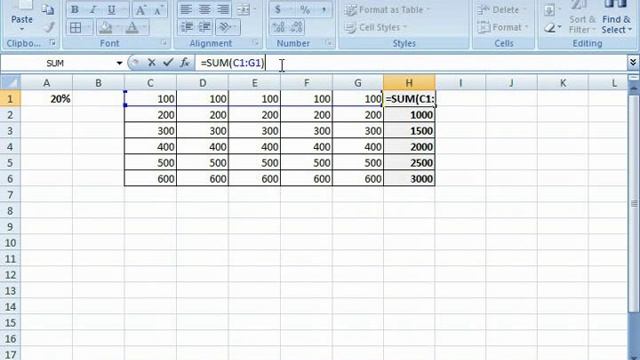Click cell A1 containing 20%
This screenshot has height=360, width=640.
point(47,99)
